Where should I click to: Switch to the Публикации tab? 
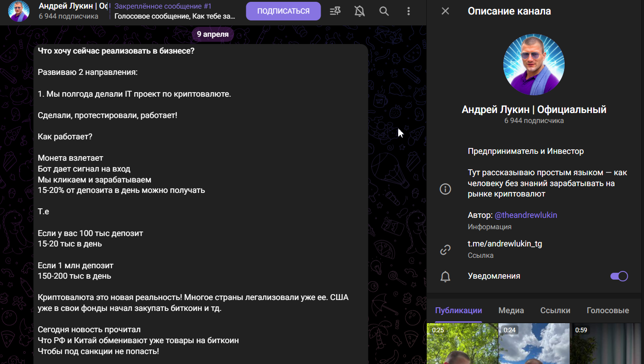tap(459, 310)
